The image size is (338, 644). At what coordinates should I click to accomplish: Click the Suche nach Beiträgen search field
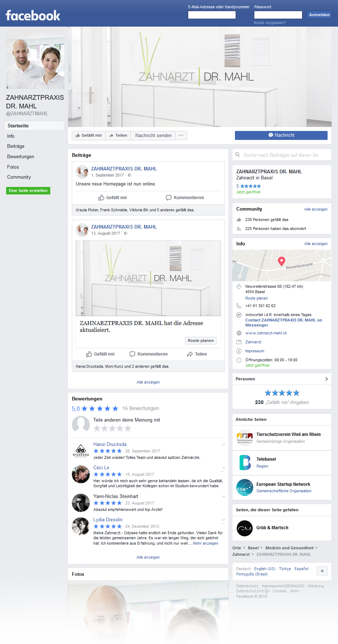[x=282, y=155]
